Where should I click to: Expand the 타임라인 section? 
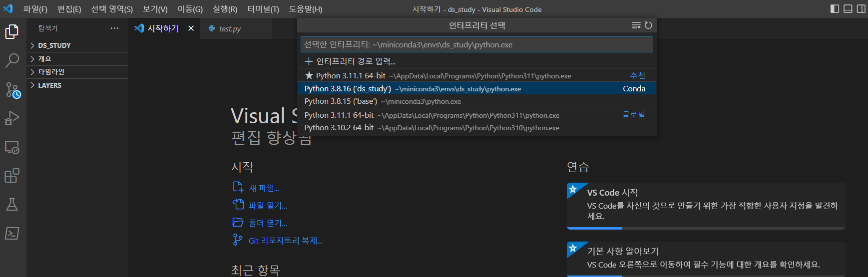[x=77, y=72]
